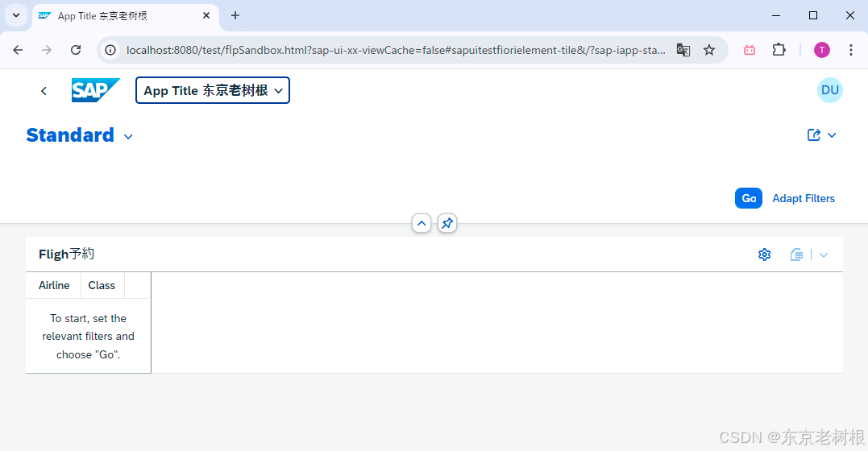Click the Airline column header

(54, 286)
